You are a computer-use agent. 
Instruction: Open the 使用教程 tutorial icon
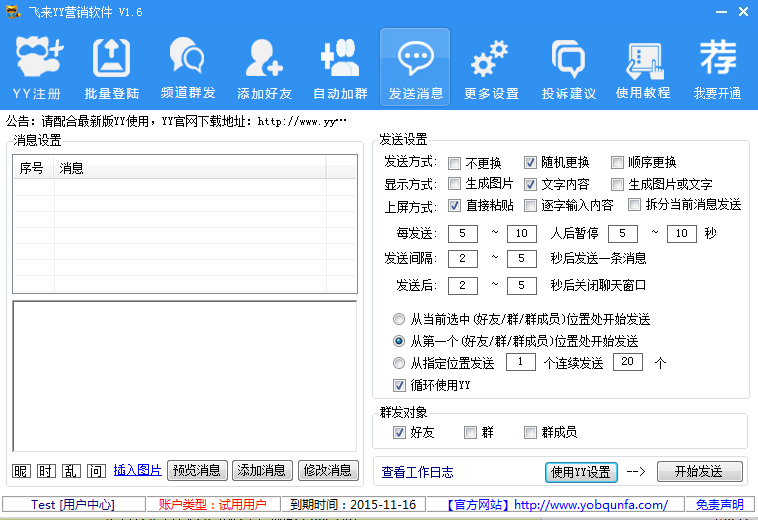coord(642,68)
